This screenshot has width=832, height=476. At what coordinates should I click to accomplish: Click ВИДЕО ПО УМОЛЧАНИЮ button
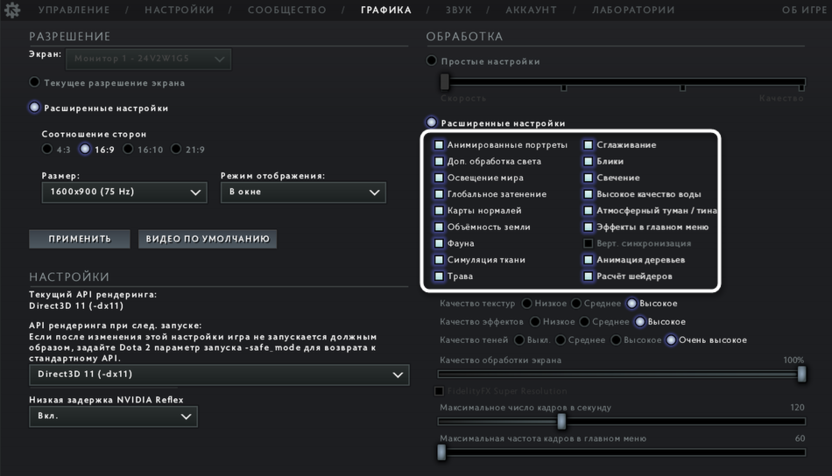[x=208, y=239]
